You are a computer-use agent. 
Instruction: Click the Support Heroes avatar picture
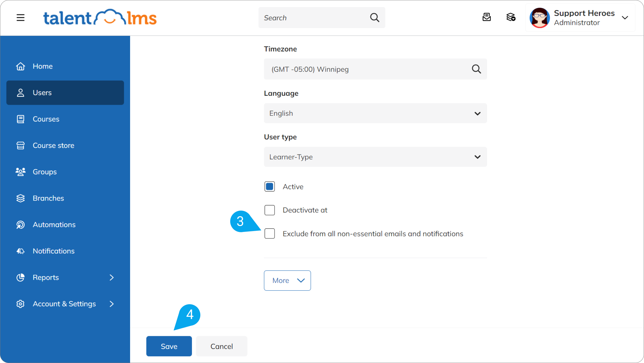pos(540,18)
